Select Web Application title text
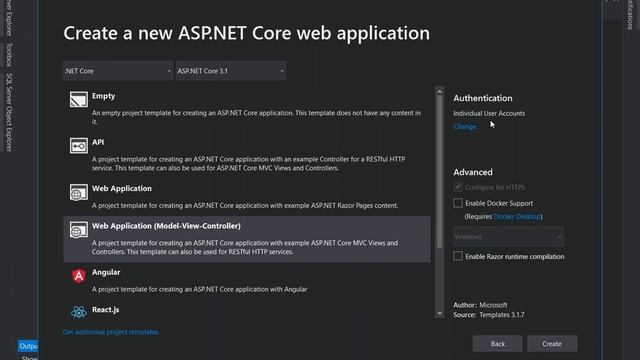 pyautogui.click(x=122, y=188)
